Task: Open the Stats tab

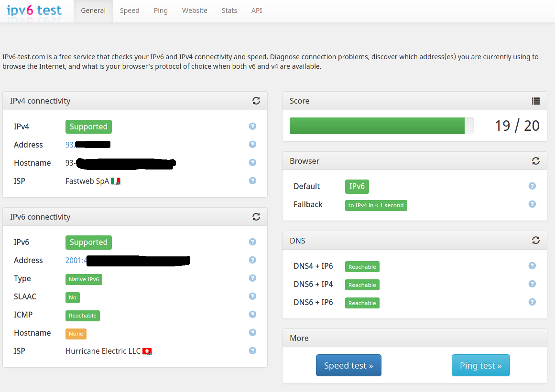Action: coord(229,11)
